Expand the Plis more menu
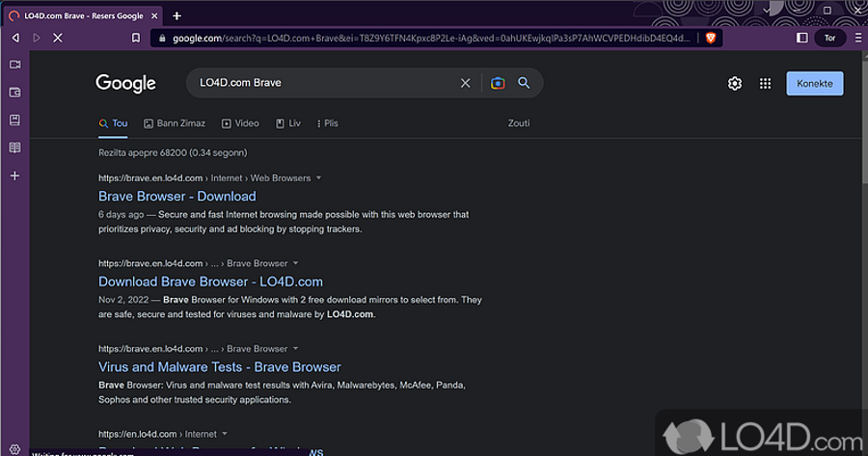868x456 pixels. [x=328, y=123]
